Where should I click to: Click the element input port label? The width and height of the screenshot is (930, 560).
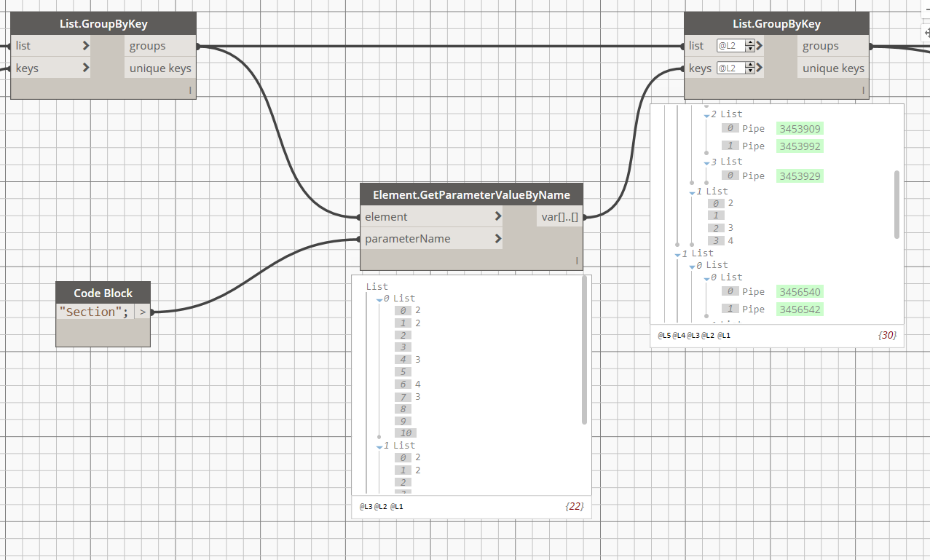point(386,216)
